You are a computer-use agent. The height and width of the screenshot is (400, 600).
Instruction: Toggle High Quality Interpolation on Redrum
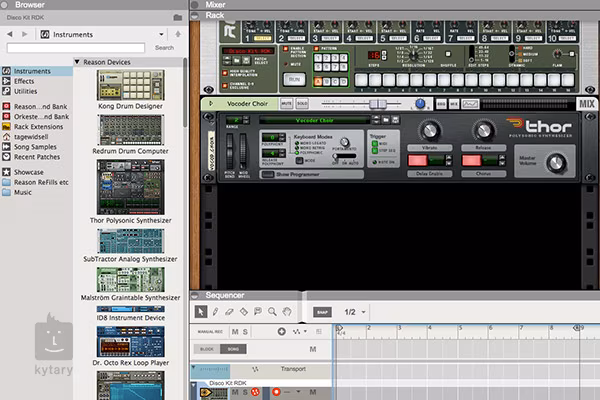[225, 73]
